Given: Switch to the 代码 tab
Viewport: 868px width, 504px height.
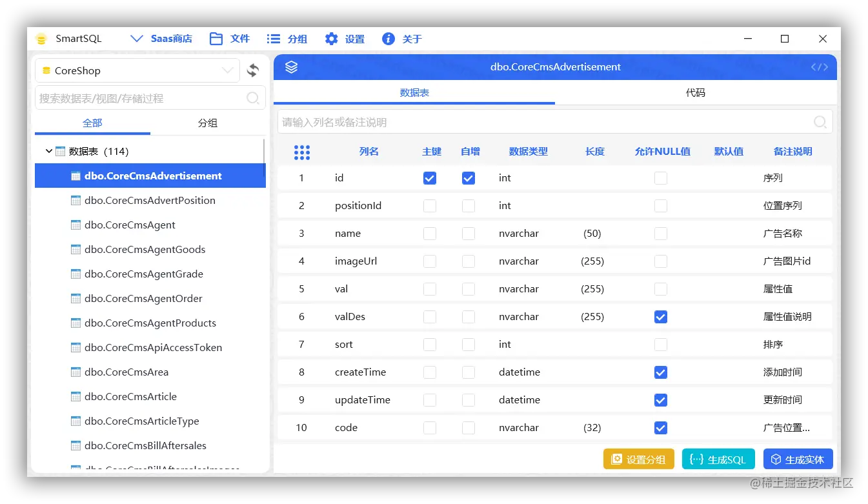Looking at the screenshot, I should 696,92.
